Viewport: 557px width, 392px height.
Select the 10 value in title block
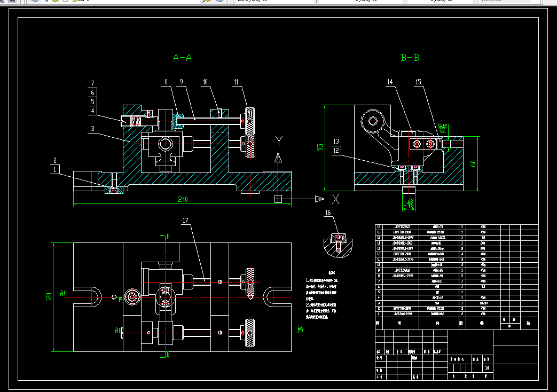point(487,368)
